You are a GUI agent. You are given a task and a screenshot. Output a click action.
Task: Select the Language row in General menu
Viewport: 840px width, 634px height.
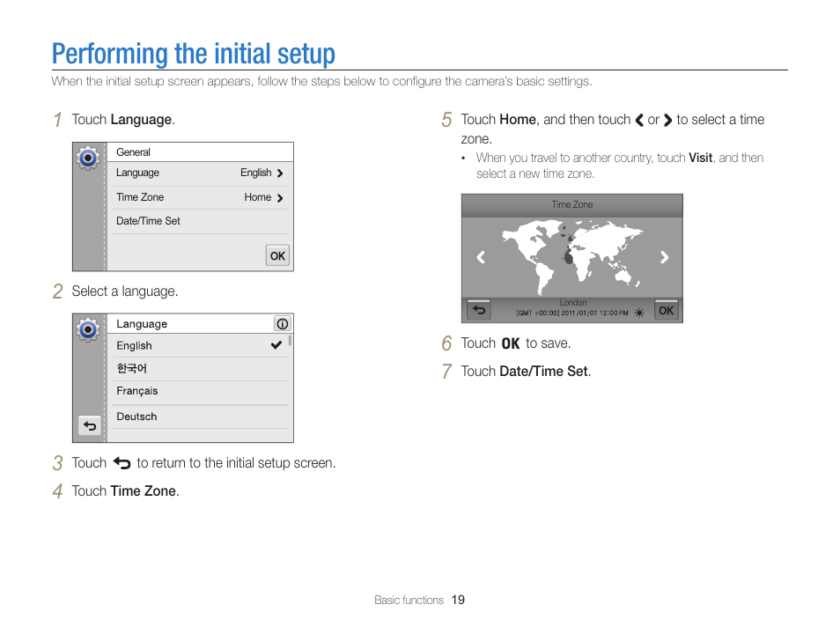pyautogui.click(x=200, y=173)
